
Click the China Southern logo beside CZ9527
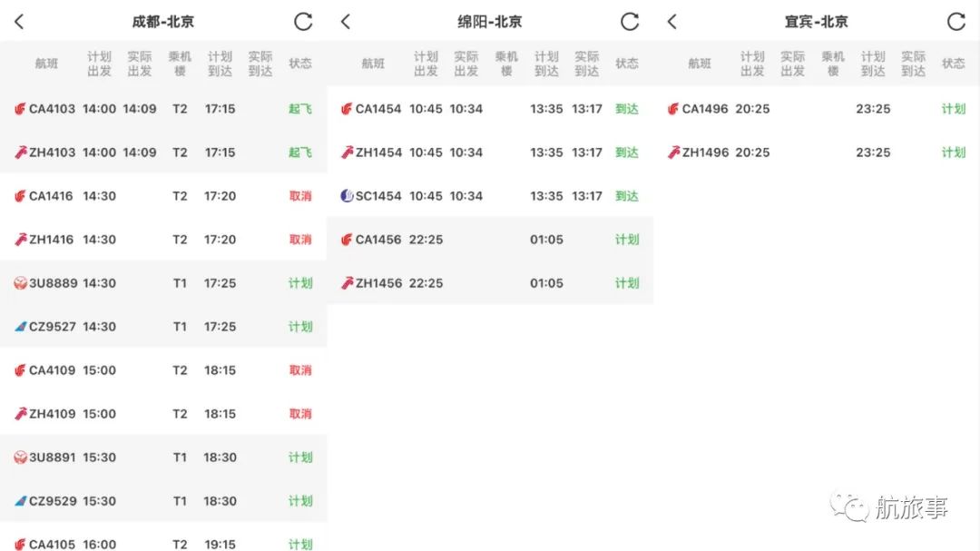coord(20,327)
